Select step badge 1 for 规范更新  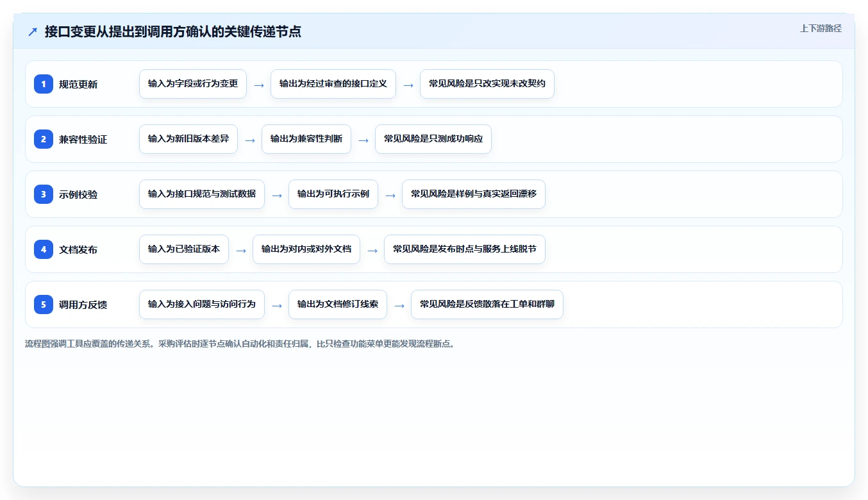pos(44,84)
